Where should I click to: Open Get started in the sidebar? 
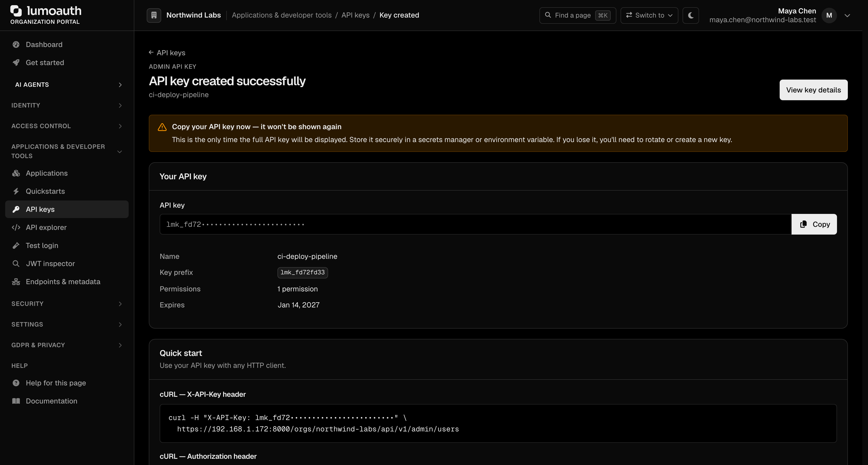(67, 63)
